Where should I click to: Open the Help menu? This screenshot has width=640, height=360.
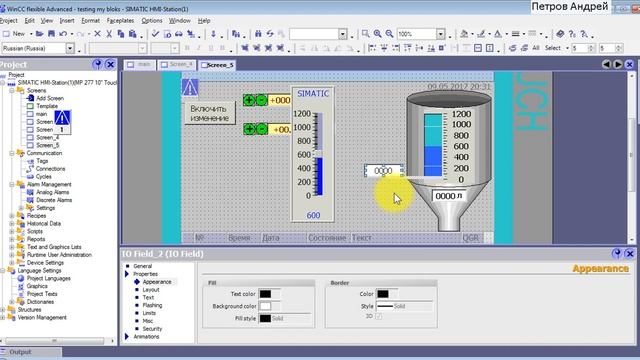(x=204, y=20)
